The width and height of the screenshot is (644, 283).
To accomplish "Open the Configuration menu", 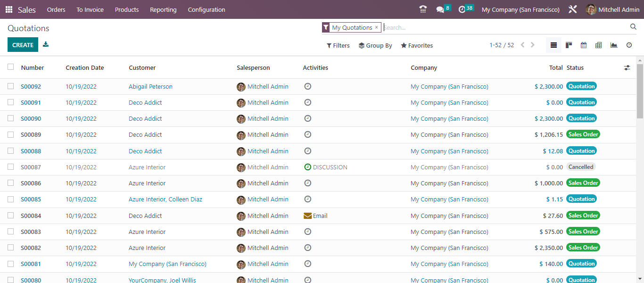I will tap(206, 9).
